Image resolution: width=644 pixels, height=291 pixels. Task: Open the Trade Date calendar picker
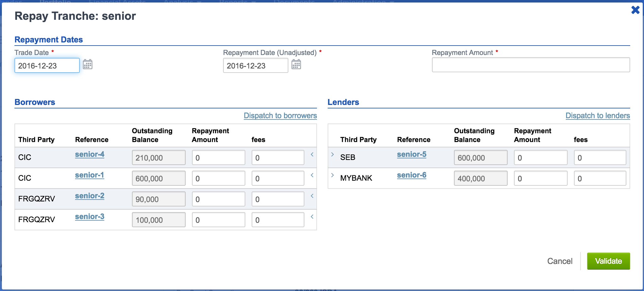(87, 64)
